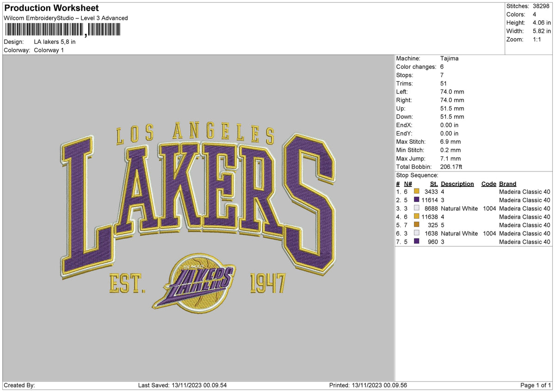Viewport: 555px width, 392px height.
Task: Click the Zoom value '1:1'
Action: 537,39
